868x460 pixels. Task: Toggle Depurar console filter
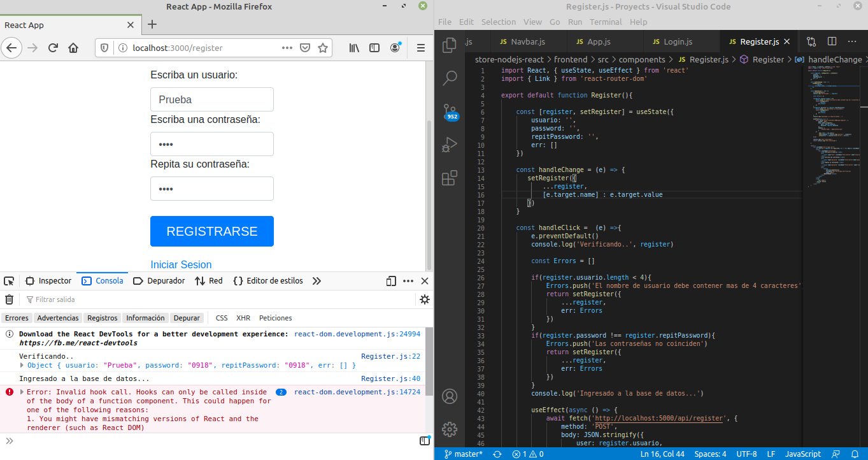(187, 318)
